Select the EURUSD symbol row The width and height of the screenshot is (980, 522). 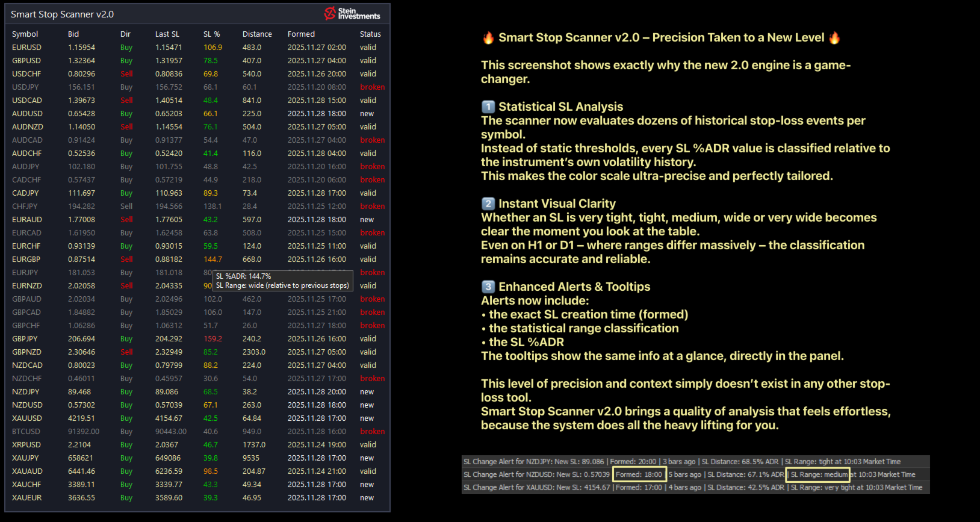click(26, 48)
